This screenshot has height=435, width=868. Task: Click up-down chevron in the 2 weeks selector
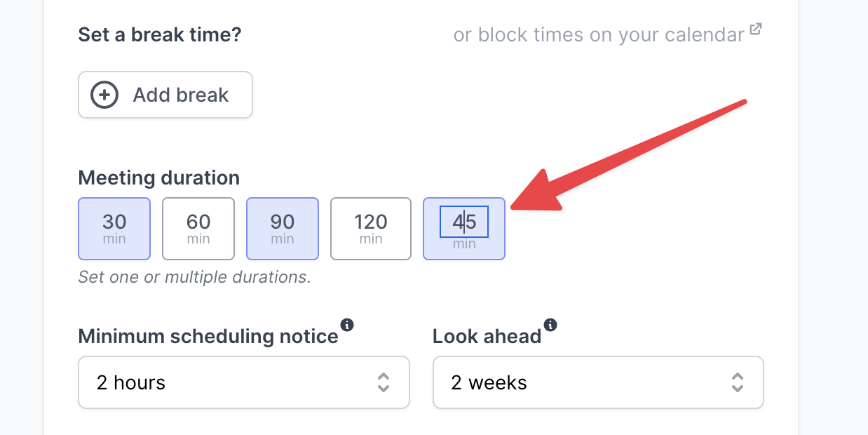pos(738,382)
